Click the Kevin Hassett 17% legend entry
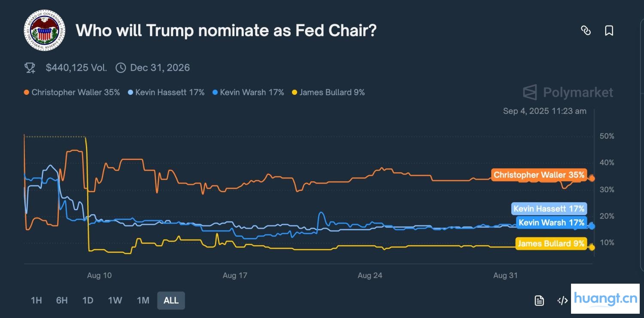644x318 pixels. pyautogui.click(x=170, y=92)
